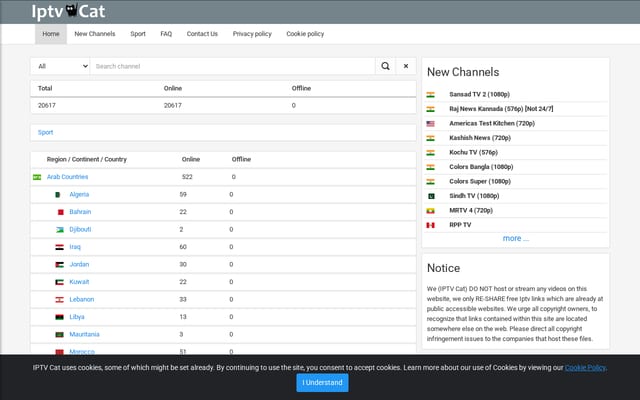Open Contact Us page

(202, 34)
